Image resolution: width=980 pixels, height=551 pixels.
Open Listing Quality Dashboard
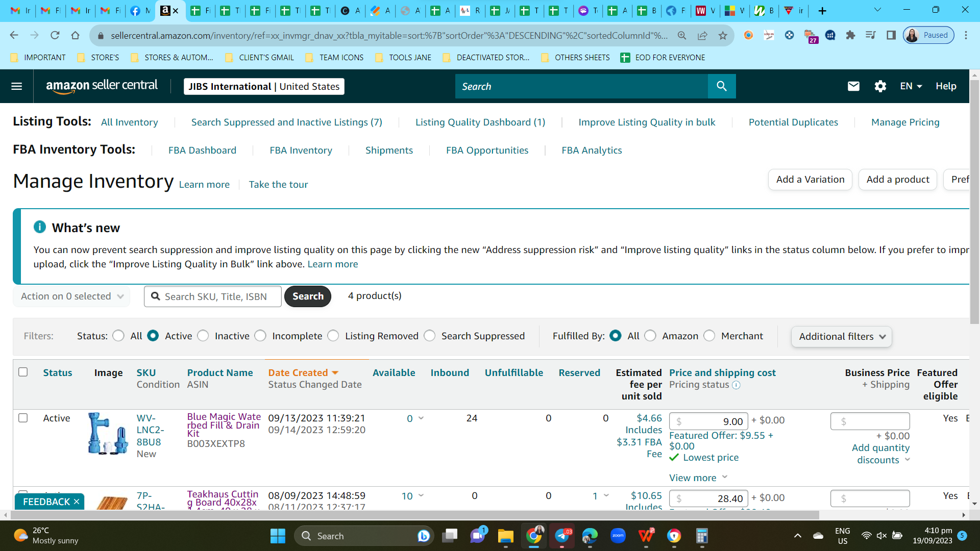tap(480, 122)
